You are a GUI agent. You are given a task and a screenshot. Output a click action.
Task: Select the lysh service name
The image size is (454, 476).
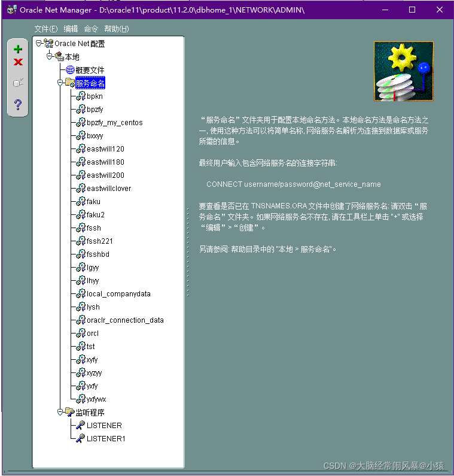tap(93, 307)
